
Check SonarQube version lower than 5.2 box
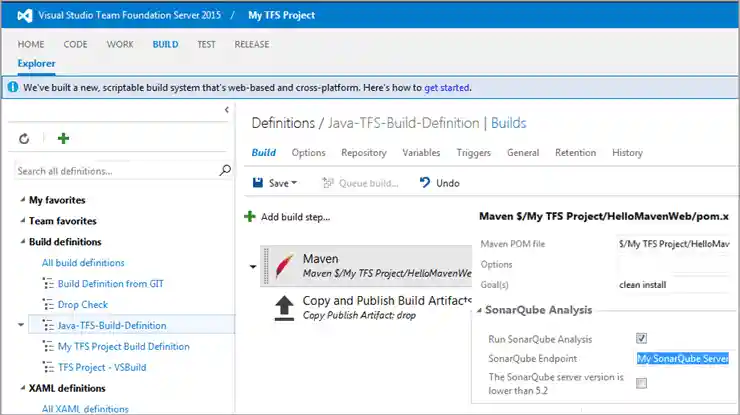point(641,383)
